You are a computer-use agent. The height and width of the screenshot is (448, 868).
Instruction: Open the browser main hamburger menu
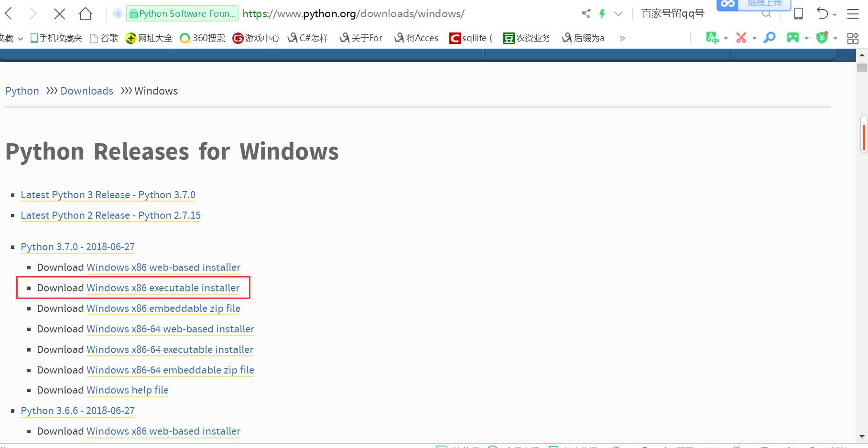[853, 13]
